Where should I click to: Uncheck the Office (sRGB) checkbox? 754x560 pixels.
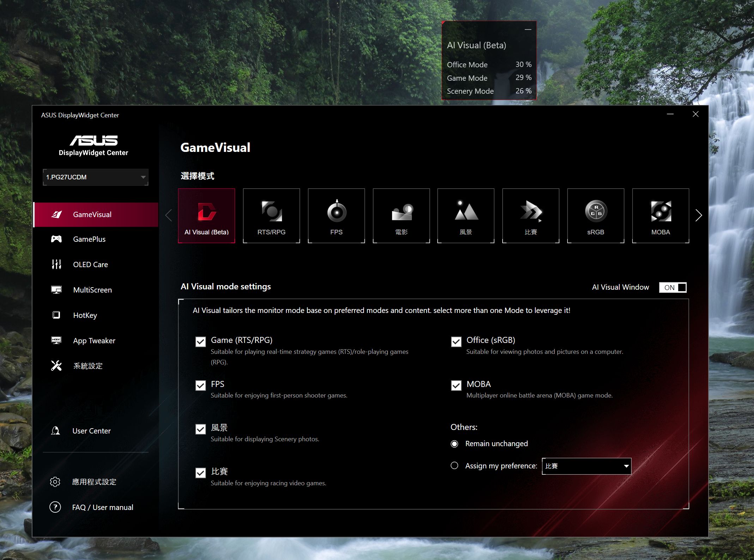point(456,342)
